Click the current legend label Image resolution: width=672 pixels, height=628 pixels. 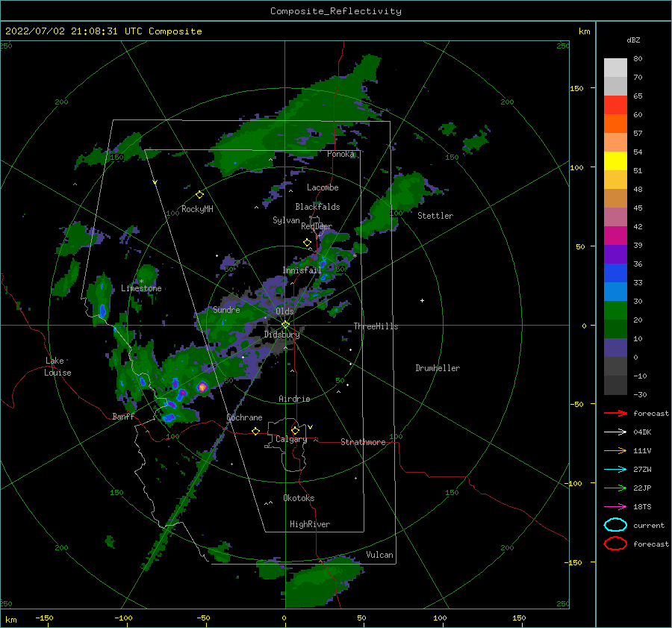[649, 525]
